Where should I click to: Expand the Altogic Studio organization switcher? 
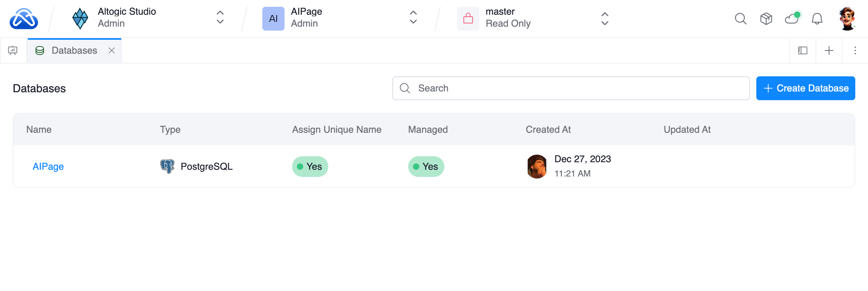click(220, 17)
